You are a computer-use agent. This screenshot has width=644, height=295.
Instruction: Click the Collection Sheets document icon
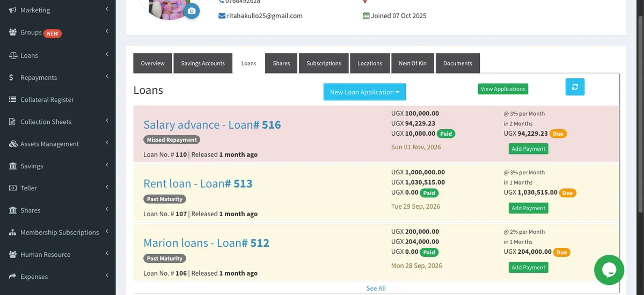point(12,122)
